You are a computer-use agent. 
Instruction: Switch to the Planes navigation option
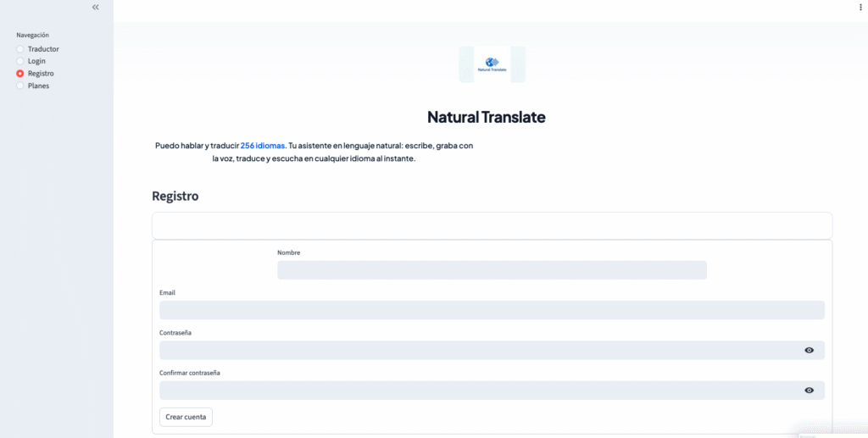20,86
